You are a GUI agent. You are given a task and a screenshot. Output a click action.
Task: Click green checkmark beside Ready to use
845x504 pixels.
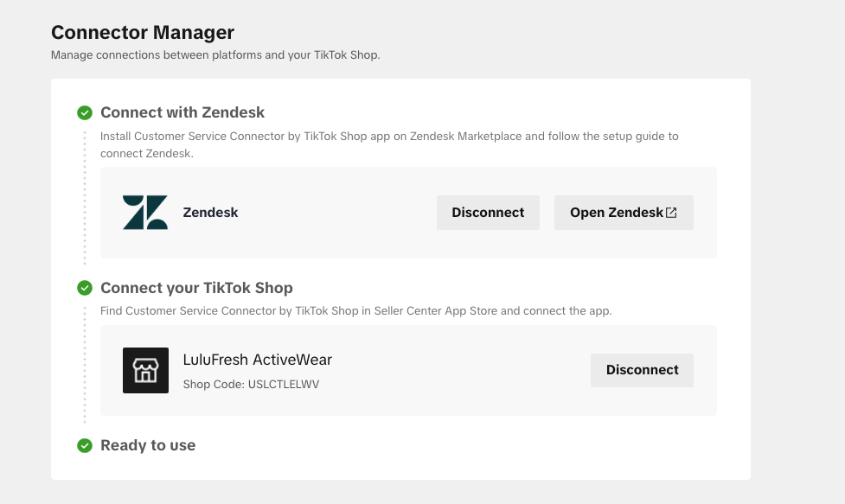(85, 446)
